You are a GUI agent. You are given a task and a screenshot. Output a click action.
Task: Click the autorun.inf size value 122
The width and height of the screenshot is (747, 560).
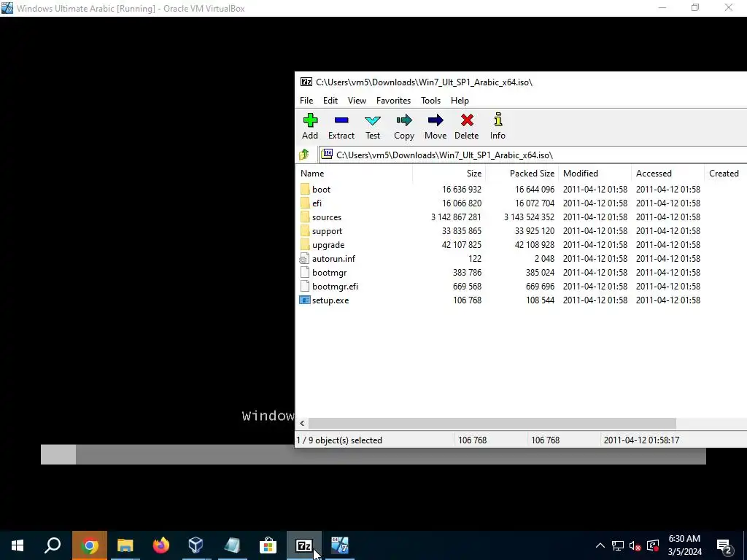(474, 259)
